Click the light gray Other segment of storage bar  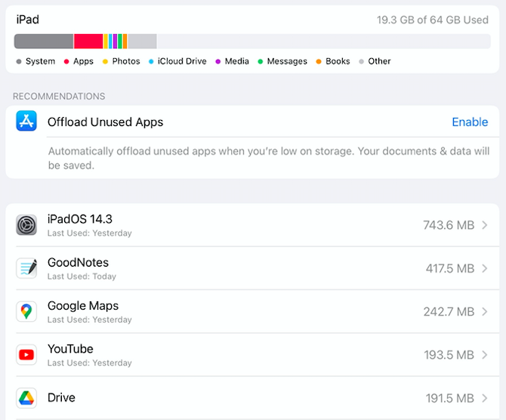pos(142,42)
